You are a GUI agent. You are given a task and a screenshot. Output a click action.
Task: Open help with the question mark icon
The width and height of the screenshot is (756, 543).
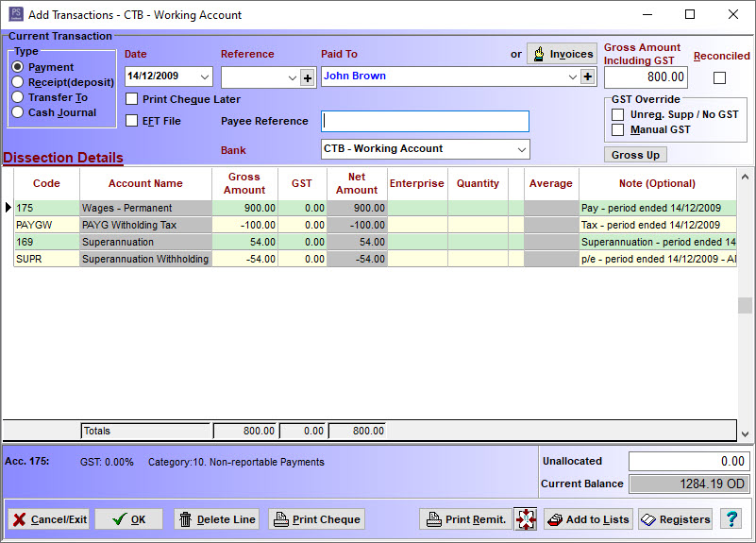[731, 519]
